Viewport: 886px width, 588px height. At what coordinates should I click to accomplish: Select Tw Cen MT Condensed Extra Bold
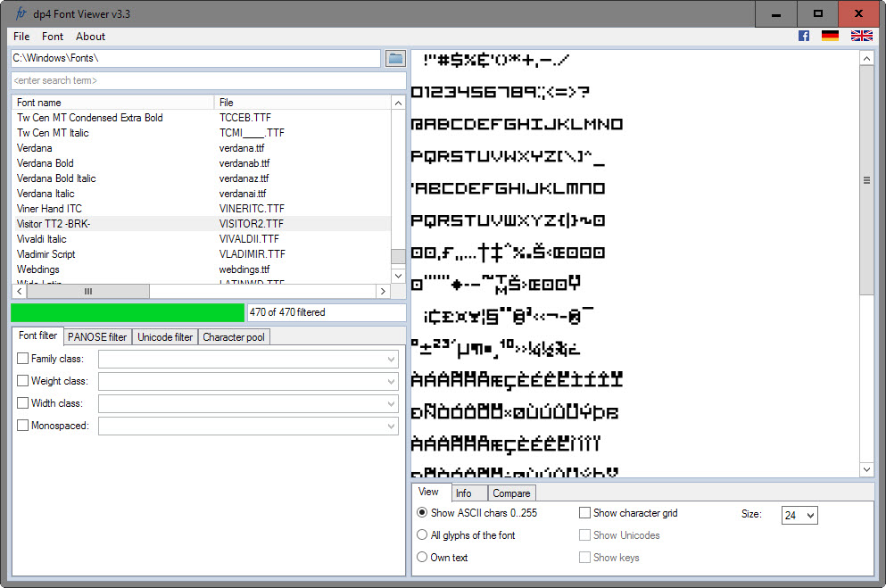point(201,118)
